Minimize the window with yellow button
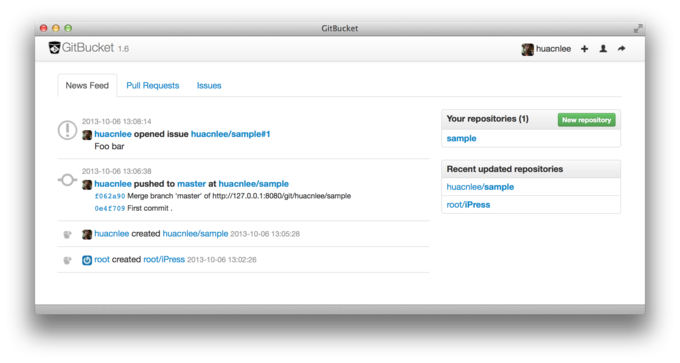The image size is (680, 363). [56, 28]
